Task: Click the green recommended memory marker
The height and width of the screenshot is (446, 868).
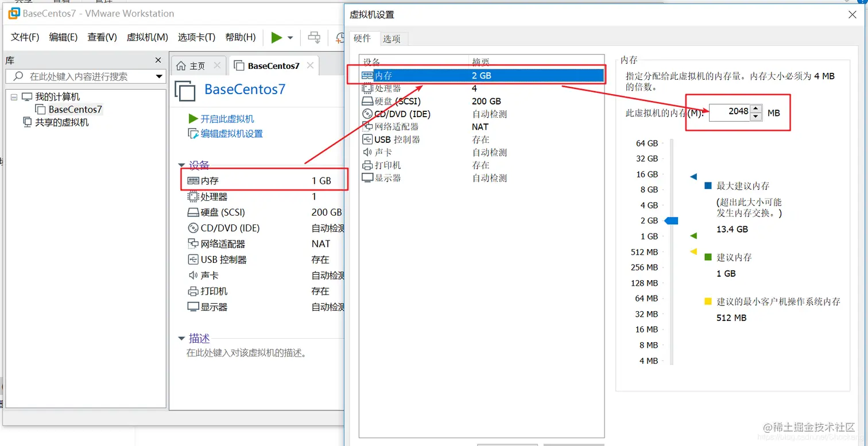Action: (x=693, y=236)
